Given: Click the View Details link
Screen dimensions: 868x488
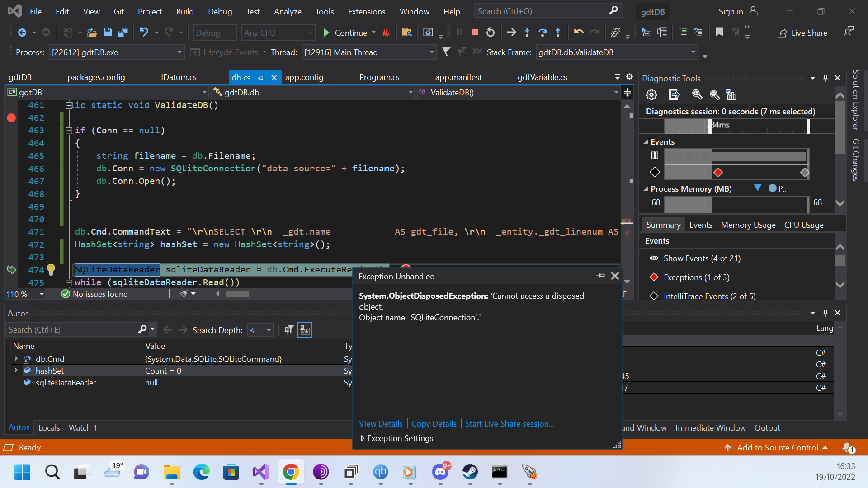Looking at the screenshot, I should (381, 424).
